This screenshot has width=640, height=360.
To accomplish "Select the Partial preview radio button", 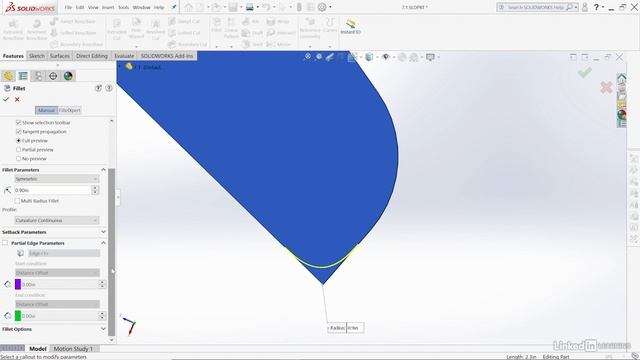I will 18,149.
